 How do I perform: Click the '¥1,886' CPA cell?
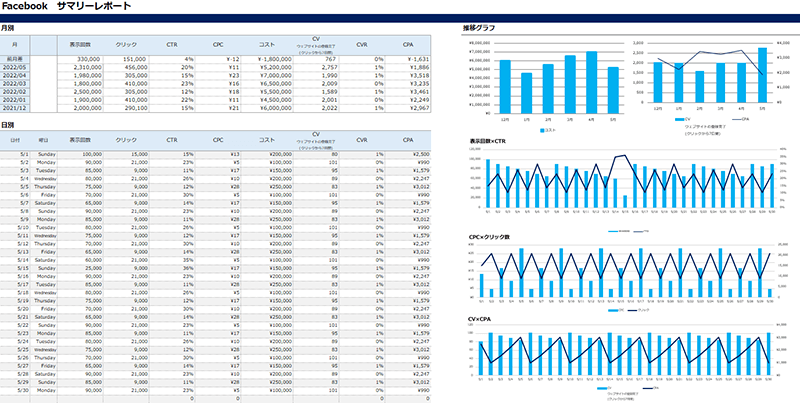coord(408,67)
